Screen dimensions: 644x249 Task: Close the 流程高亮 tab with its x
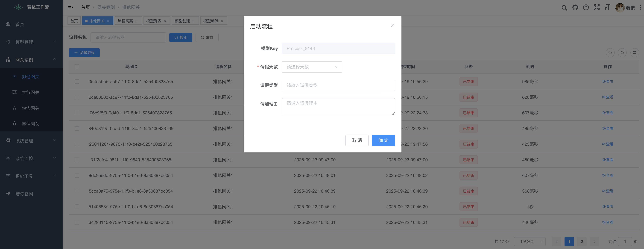tap(137, 21)
